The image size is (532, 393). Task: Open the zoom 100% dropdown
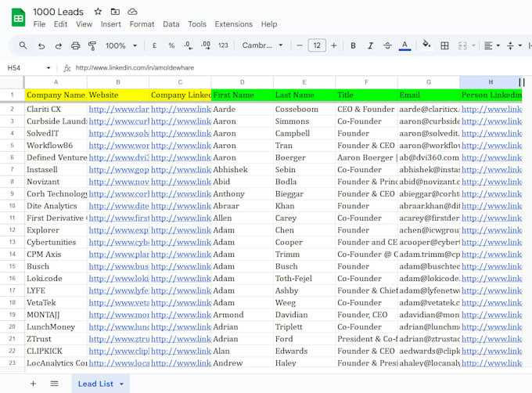[x=121, y=45]
